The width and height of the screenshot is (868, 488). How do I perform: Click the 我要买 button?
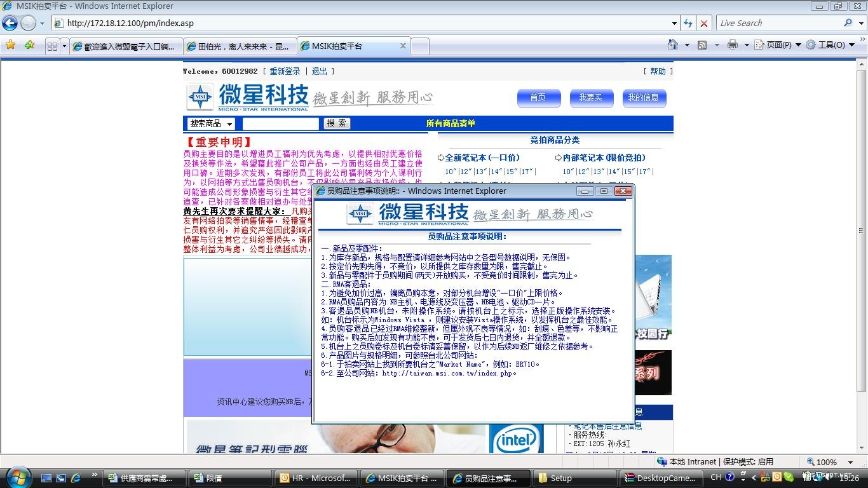pos(590,98)
